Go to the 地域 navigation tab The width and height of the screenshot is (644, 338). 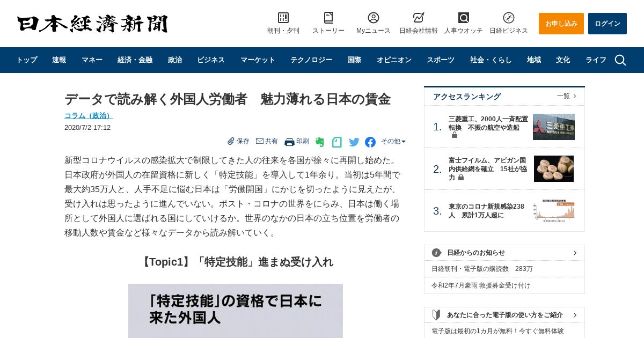point(534,60)
